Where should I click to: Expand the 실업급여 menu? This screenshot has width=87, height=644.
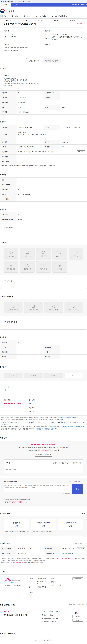point(28,16)
